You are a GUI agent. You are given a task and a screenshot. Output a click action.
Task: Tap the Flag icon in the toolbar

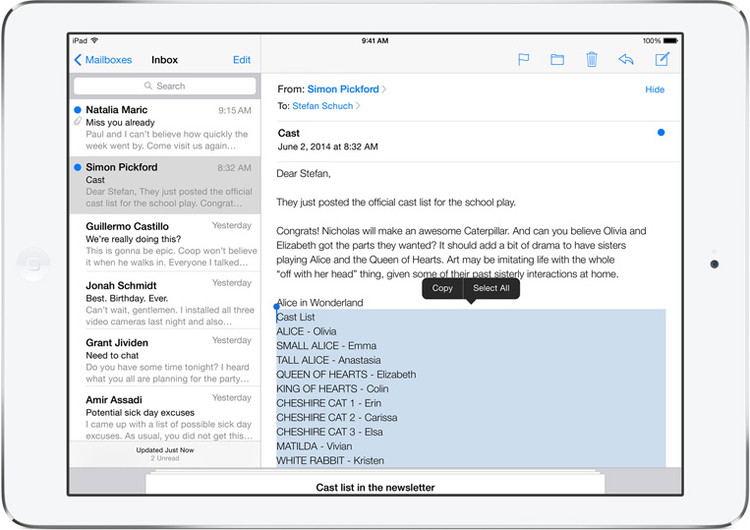coord(523,60)
